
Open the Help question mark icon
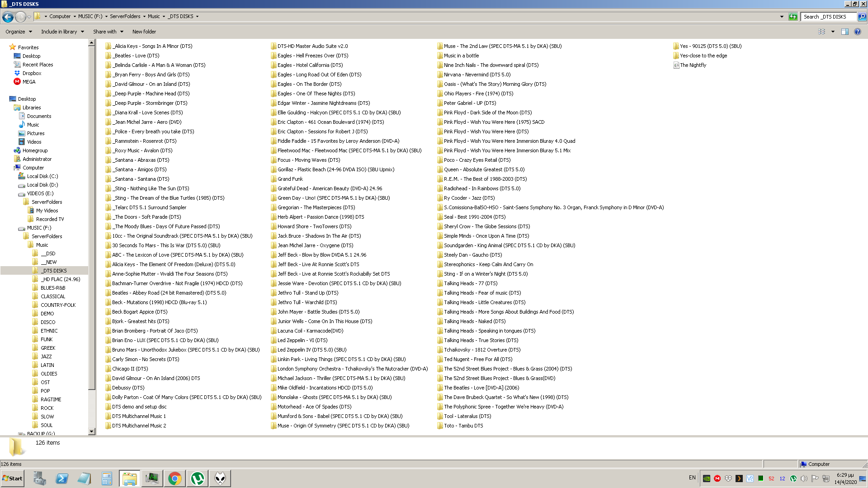(857, 32)
